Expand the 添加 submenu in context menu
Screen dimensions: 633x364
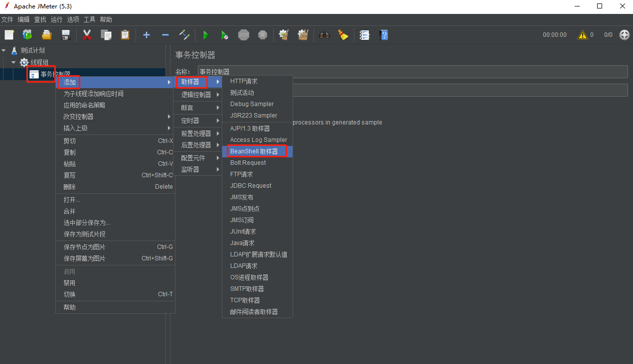(x=115, y=82)
